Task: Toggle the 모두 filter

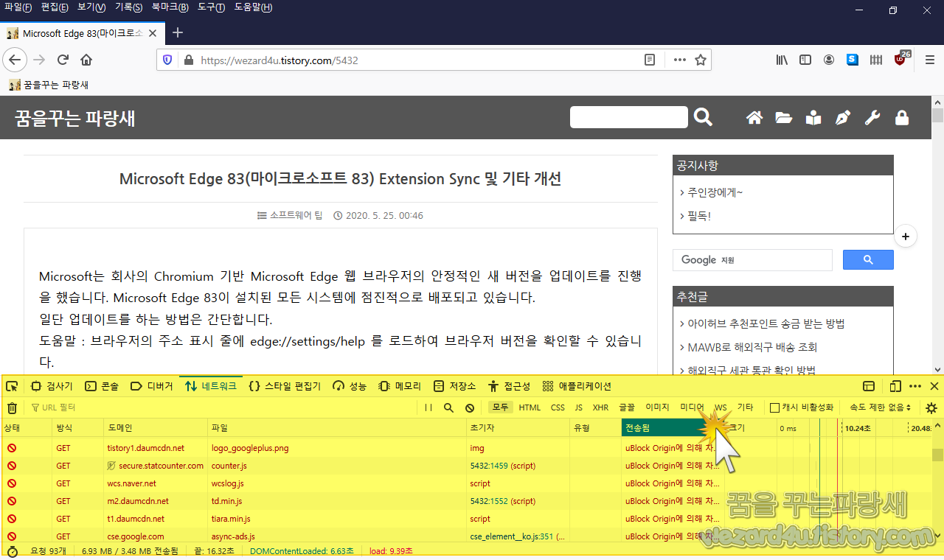Action: 501,407
